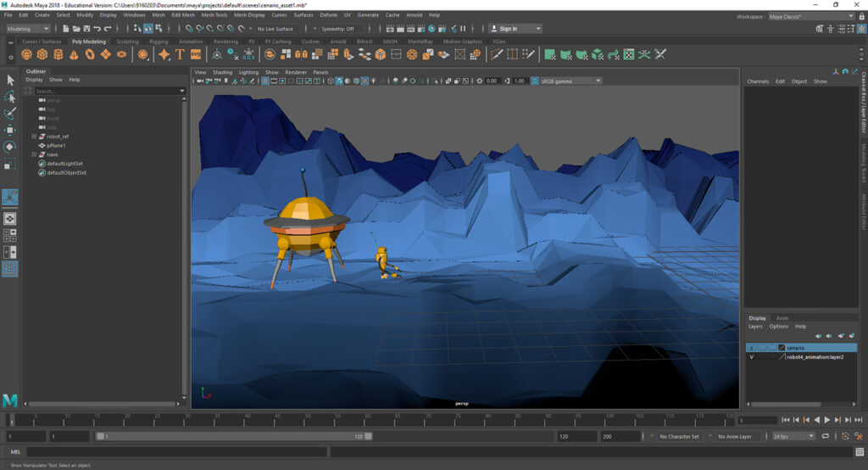Viewport: 868px width, 470px height.
Task: Click the script editor icon at bottom right
Action: [858, 452]
